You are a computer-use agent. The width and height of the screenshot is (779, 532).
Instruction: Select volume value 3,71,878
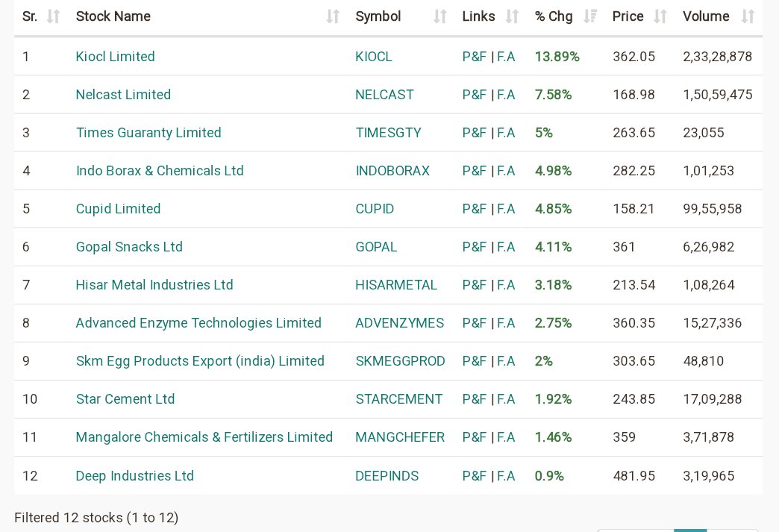708,437
